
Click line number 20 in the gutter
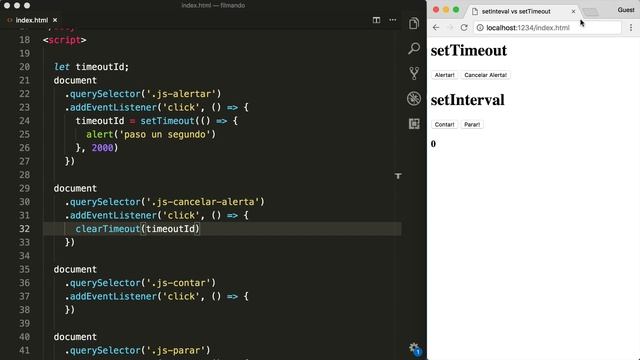(24, 67)
